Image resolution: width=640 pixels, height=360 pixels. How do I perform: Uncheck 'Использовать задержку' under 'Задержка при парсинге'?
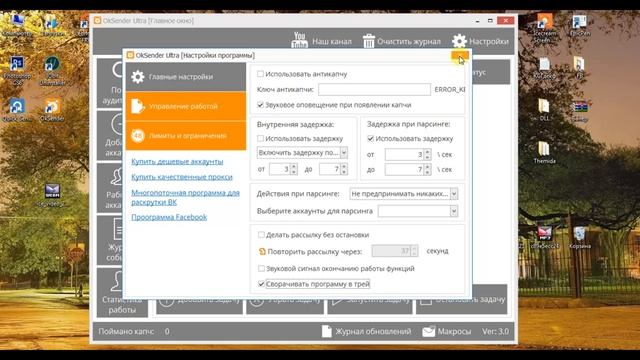370,138
